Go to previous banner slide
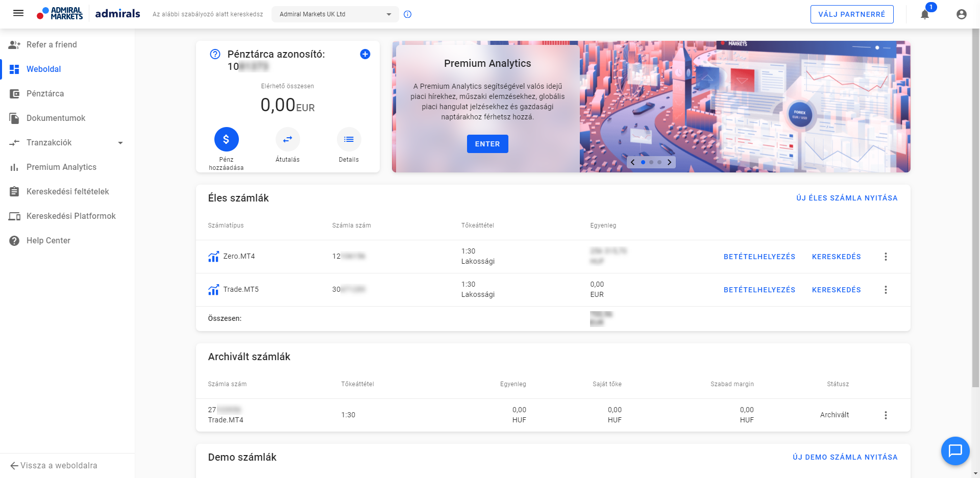Screen dimensions: 980x478 633,162
